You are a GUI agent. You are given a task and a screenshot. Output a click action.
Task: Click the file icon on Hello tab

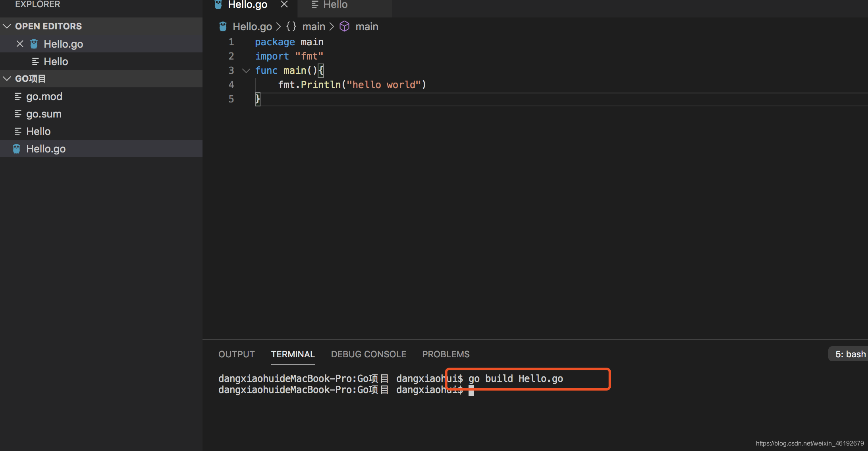pyautogui.click(x=315, y=5)
